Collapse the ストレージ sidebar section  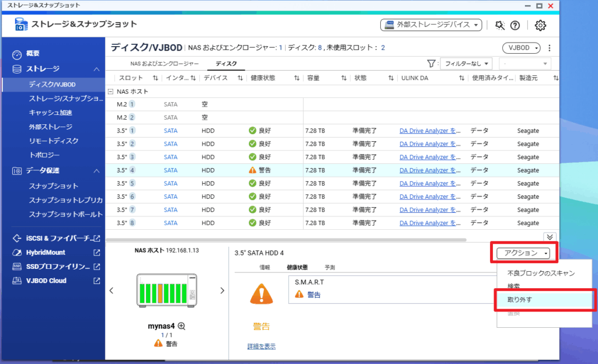click(x=96, y=69)
